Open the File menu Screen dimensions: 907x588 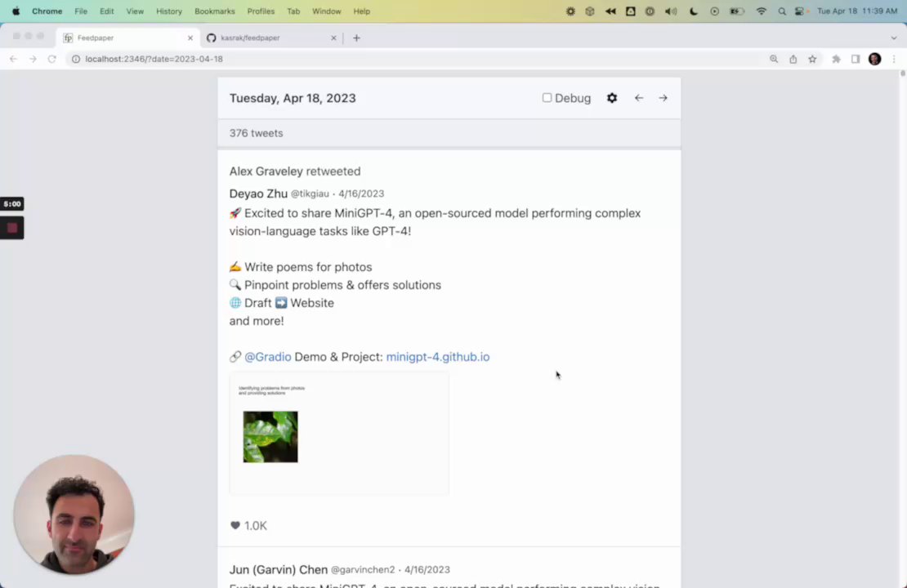(81, 11)
